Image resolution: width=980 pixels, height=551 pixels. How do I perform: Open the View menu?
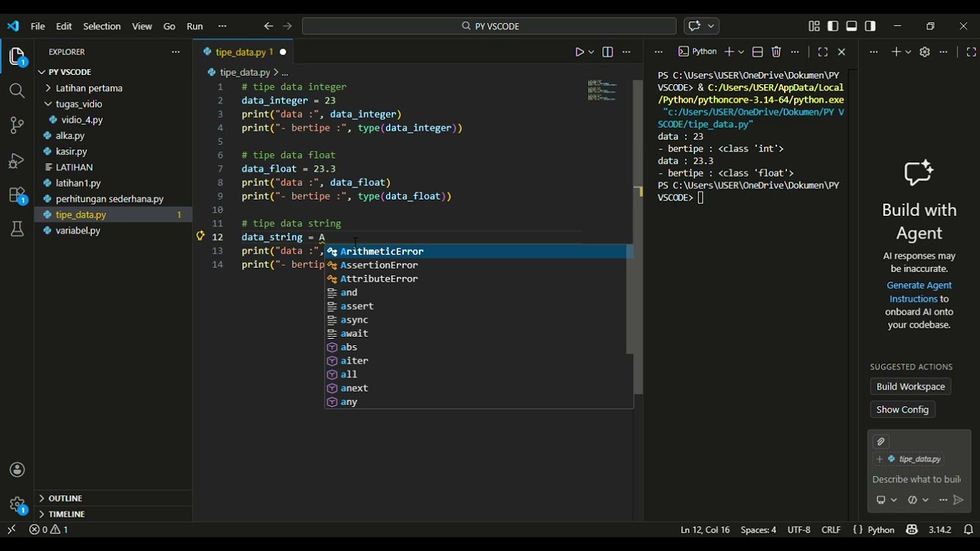tap(142, 26)
